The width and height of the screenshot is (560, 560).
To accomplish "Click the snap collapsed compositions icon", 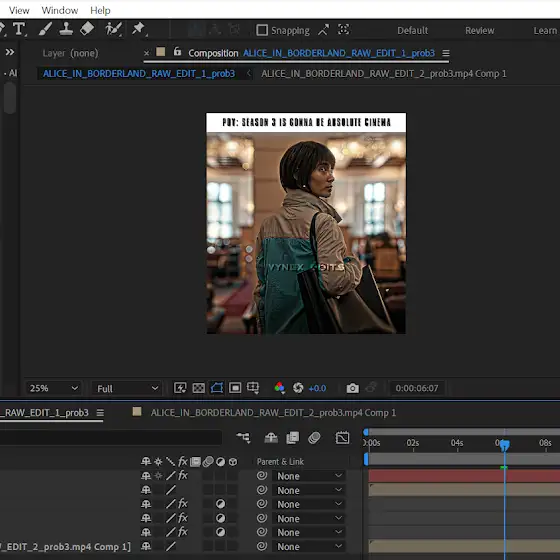I will coord(344,30).
